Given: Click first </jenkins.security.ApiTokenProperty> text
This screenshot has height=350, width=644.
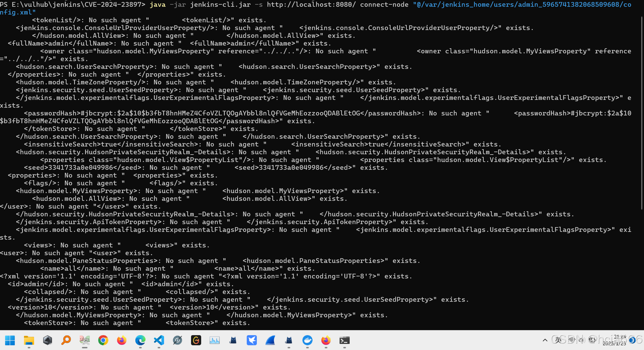Looking at the screenshot, I should point(89,222).
